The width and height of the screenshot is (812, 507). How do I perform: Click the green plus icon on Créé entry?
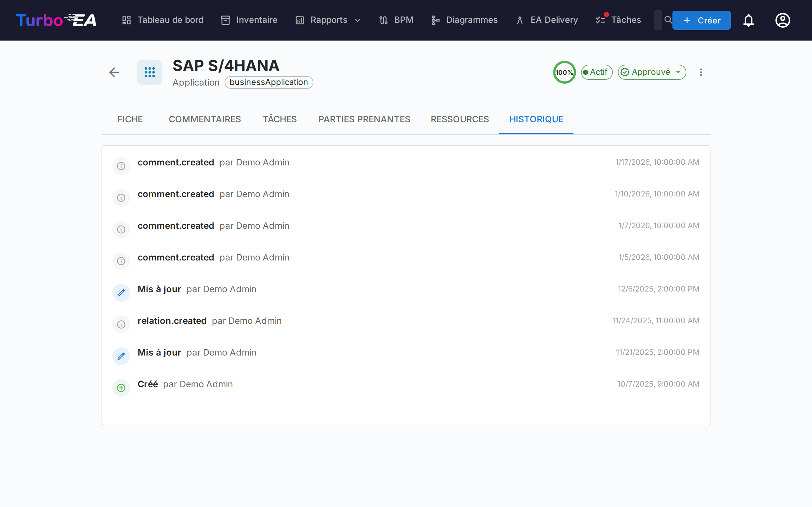click(x=121, y=388)
